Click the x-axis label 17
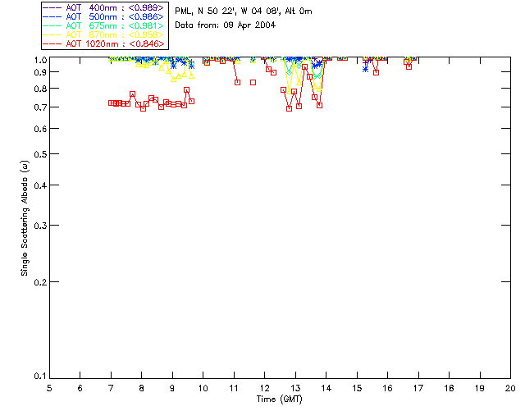This screenshot has height=420, width=525. pyautogui.click(x=418, y=388)
